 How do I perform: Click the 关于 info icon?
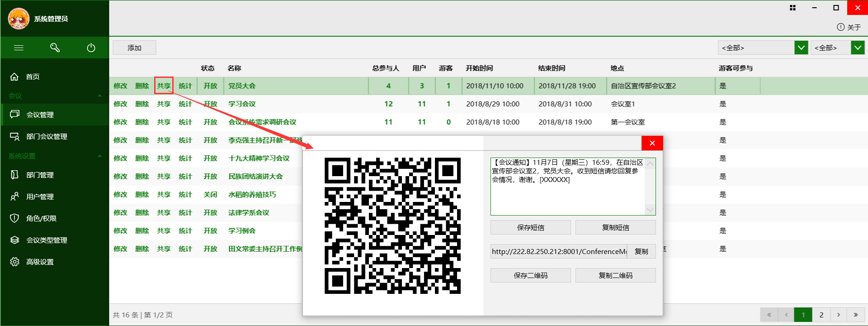pos(840,27)
